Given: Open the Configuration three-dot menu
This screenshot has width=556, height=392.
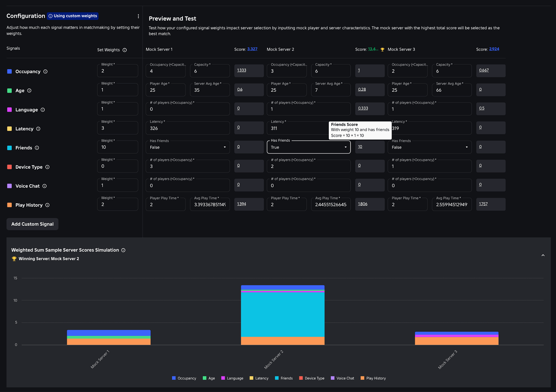Looking at the screenshot, I should coord(138,16).
